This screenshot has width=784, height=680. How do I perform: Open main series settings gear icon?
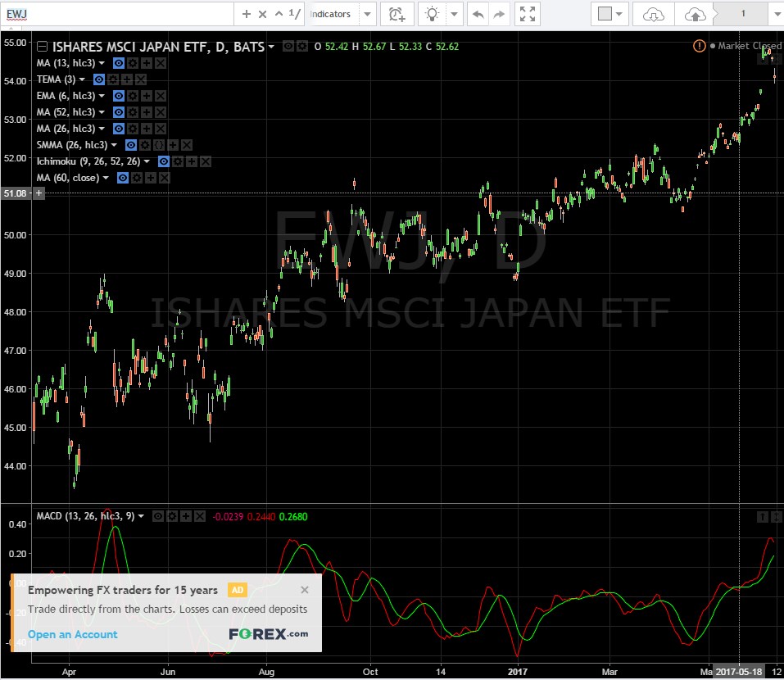302,47
